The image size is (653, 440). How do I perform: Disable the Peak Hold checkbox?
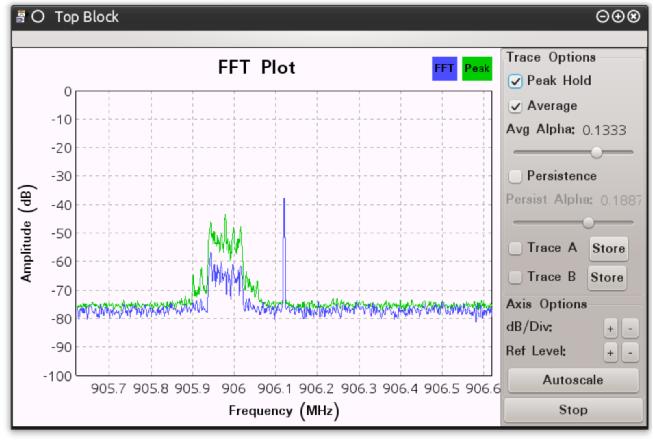(515, 81)
